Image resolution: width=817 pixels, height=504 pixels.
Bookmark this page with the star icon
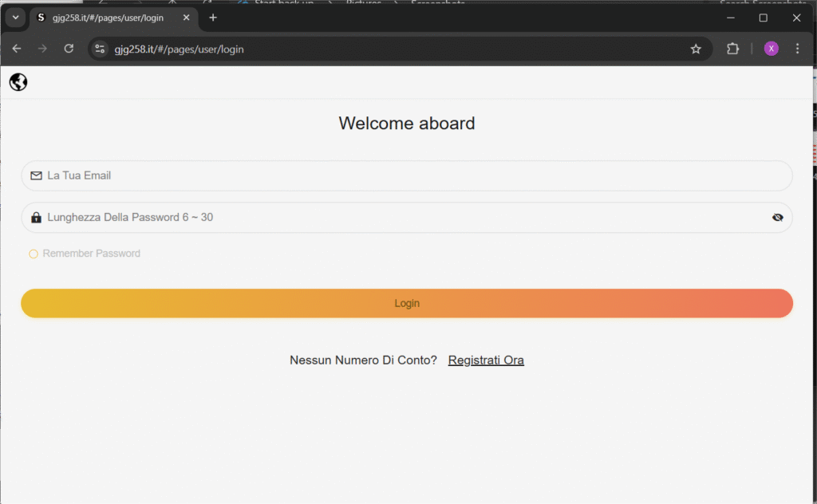pyautogui.click(x=696, y=49)
